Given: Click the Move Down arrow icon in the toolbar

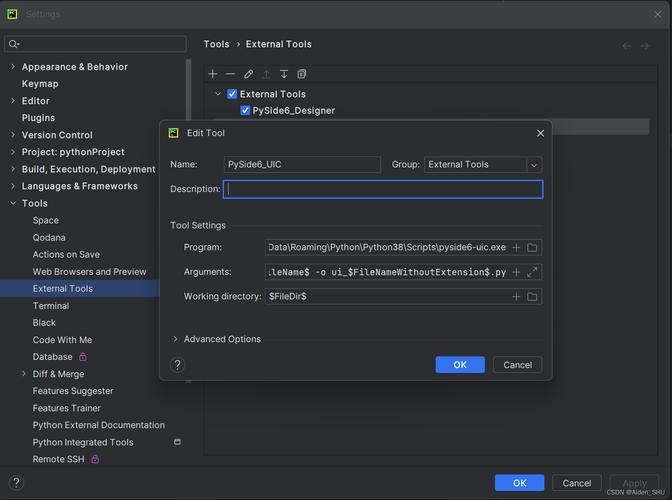Looking at the screenshot, I should (284, 74).
